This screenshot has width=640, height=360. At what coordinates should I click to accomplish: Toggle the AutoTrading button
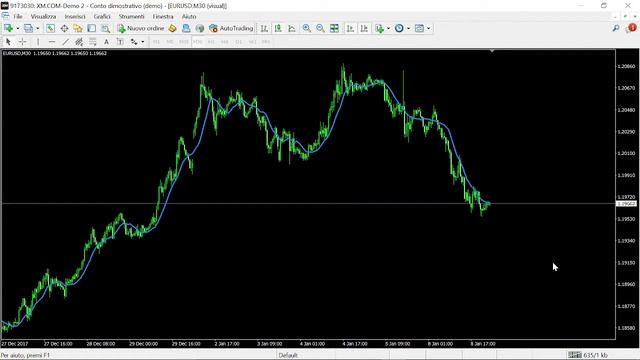click(231, 28)
